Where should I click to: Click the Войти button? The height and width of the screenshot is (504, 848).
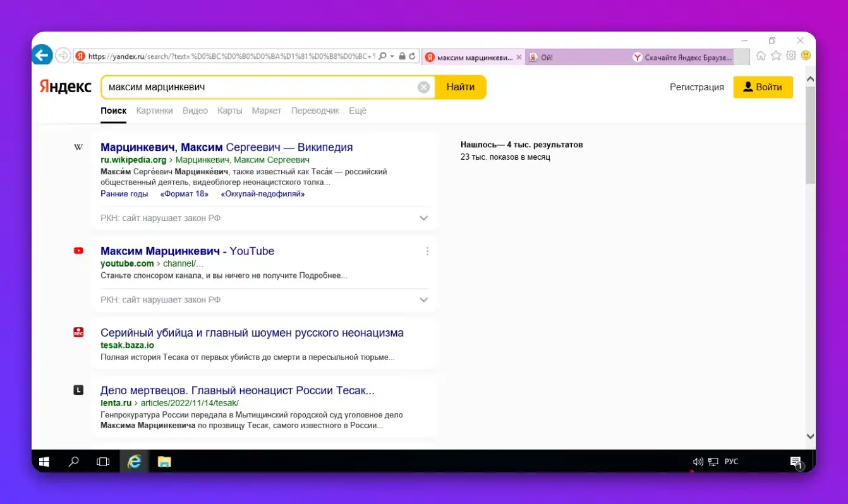pos(763,87)
